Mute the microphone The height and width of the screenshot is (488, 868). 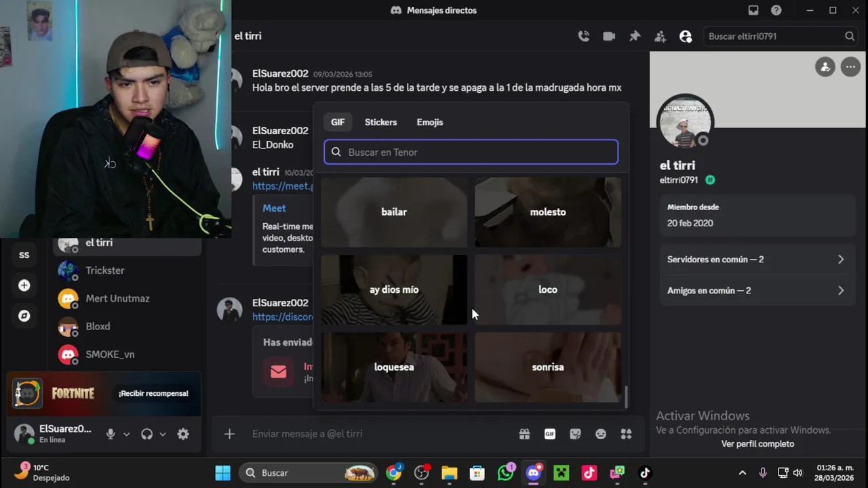(x=111, y=434)
